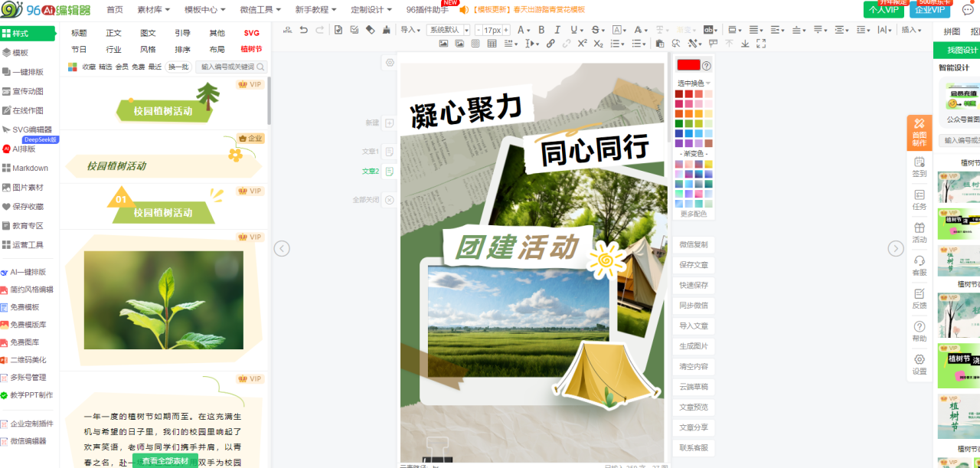
Task: Select the 会员 filter option
Action: [122, 67]
